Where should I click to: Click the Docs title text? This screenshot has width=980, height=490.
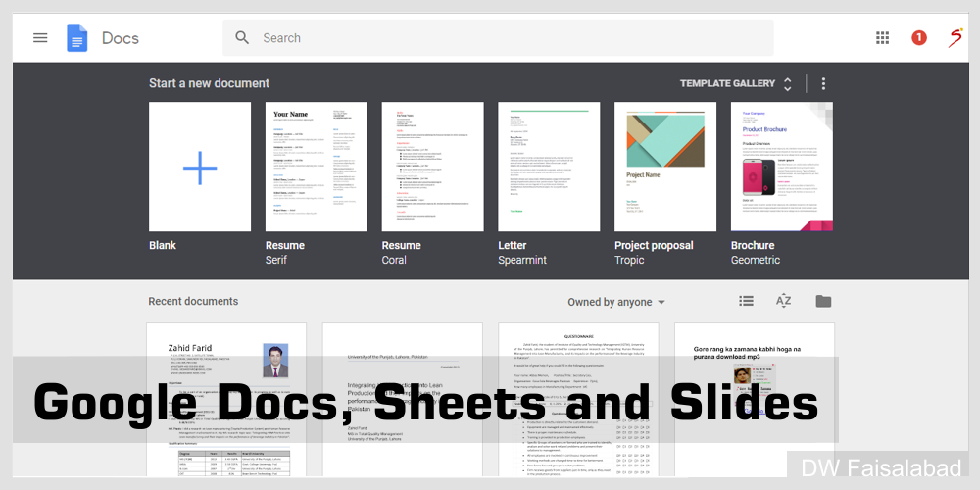[x=121, y=38]
